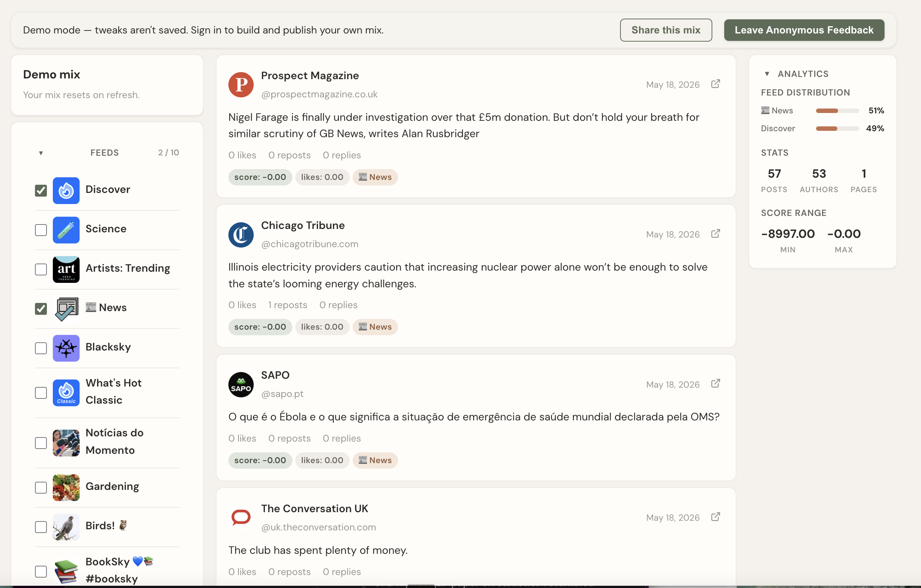Click the News distribution bar in Analytics
The image size is (921, 588).
(837, 111)
